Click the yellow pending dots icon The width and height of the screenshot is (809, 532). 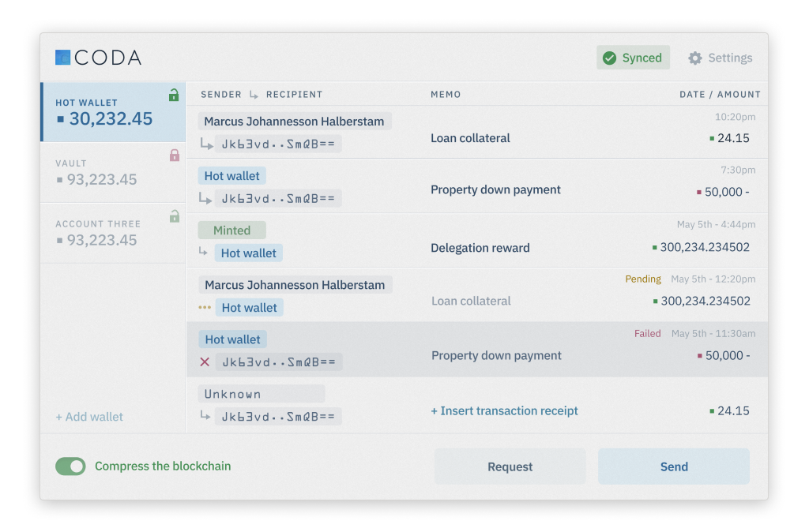pyautogui.click(x=205, y=307)
